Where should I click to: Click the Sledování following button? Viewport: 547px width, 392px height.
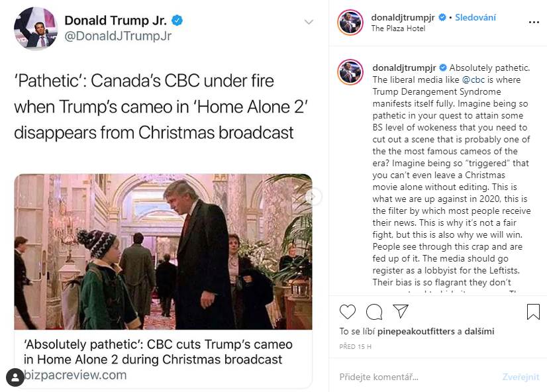476,17
